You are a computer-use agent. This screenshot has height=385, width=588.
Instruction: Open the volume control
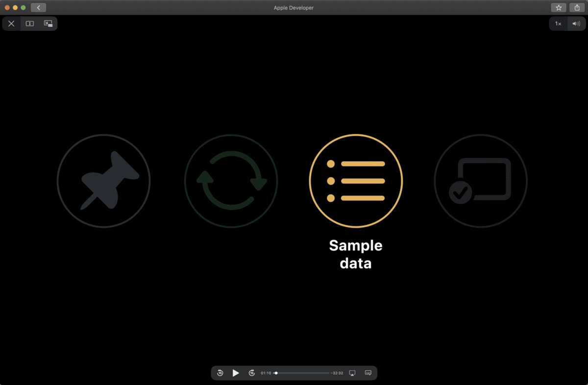tap(576, 24)
